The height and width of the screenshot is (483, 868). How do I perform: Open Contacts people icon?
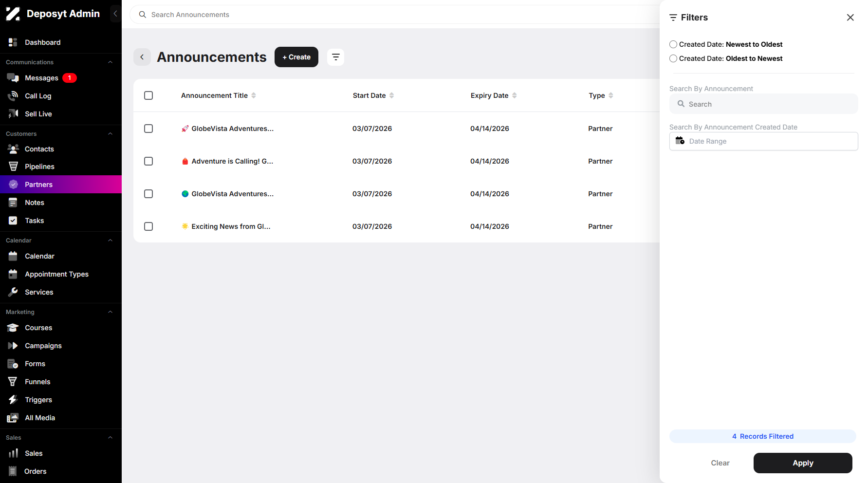point(13,149)
